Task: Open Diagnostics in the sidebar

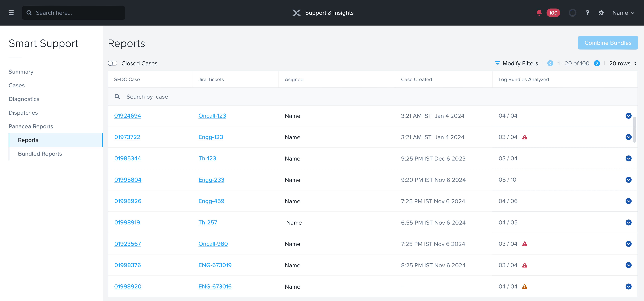Action: 24,99
